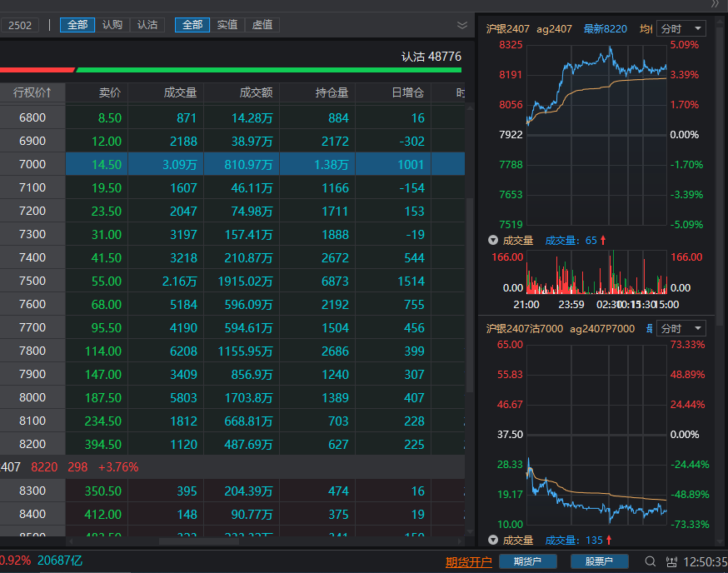The height and width of the screenshot is (573, 728).
Task: Select the second 全部 moneyness filter
Action: [x=192, y=25]
